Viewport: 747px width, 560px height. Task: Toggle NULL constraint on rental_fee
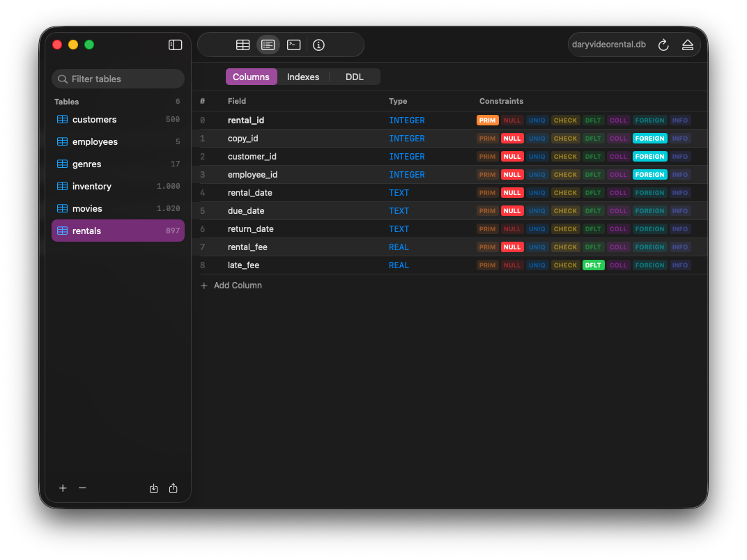(x=512, y=247)
